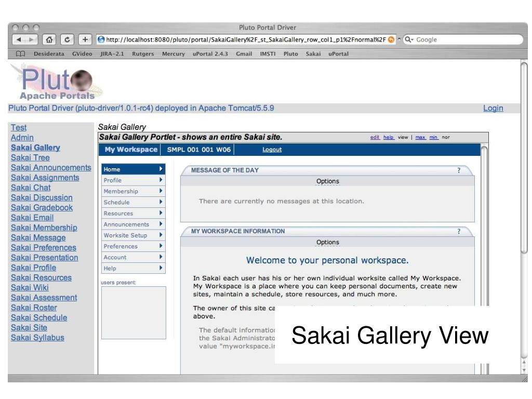This screenshot has width=532, height=399.
Task: Open the Test portal page link
Action: point(19,128)
